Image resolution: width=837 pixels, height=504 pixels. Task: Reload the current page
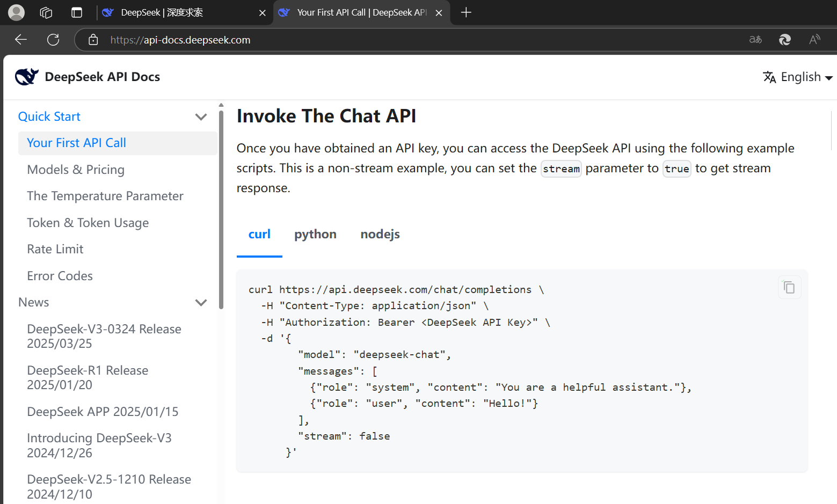click(53, 40)
